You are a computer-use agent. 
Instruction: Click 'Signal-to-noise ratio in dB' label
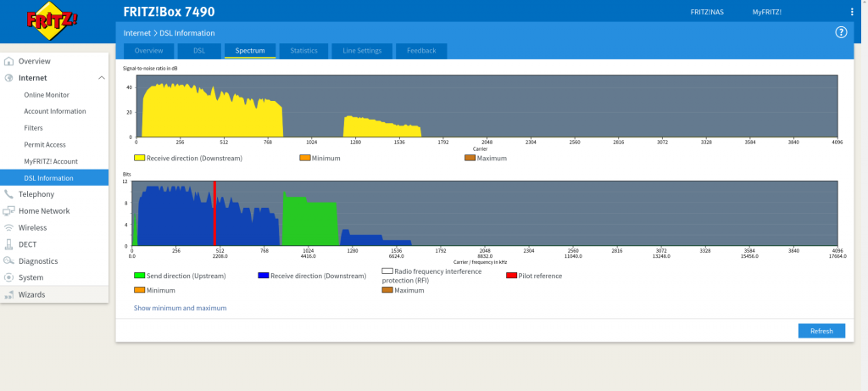(150, 68)
